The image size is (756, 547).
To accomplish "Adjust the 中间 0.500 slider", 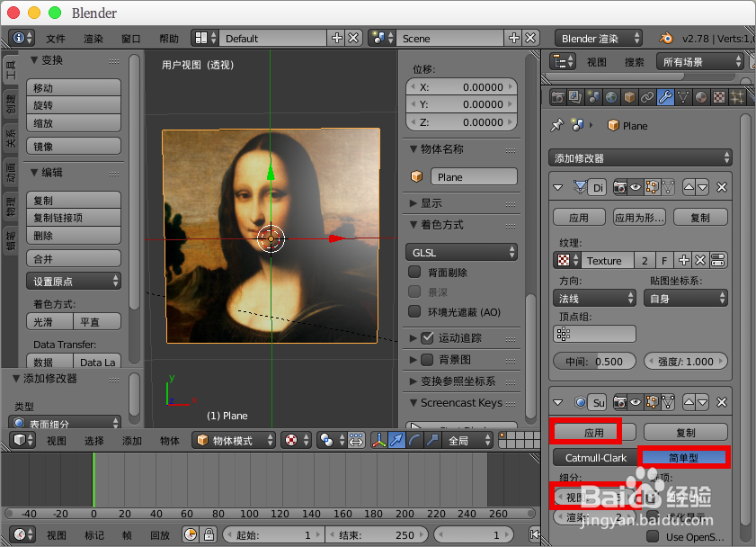I will tap(594, 362).
